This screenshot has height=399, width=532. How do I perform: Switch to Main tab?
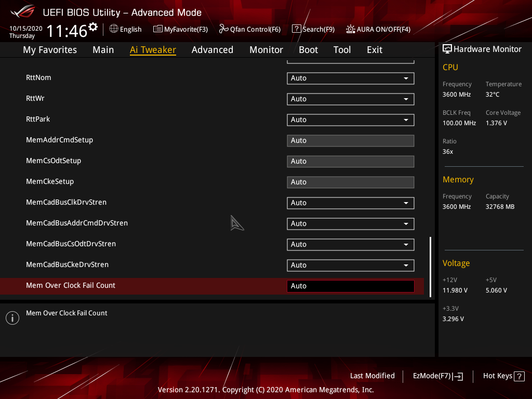(103, 49)
